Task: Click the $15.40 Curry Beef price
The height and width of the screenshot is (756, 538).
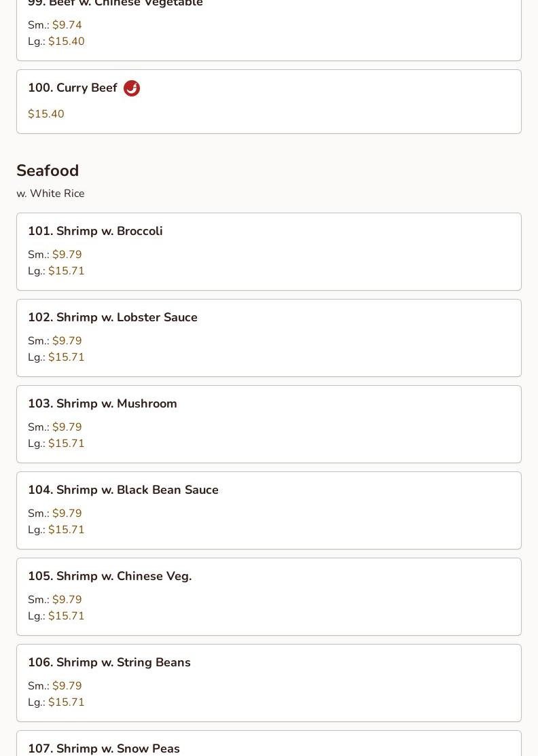Action: (46, 114)
